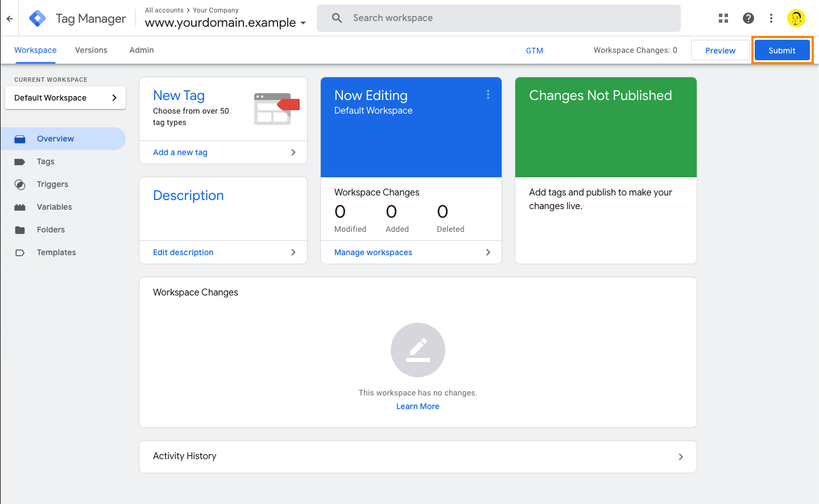Click the 'Add tags and publish' message

[x=601, y=199]
